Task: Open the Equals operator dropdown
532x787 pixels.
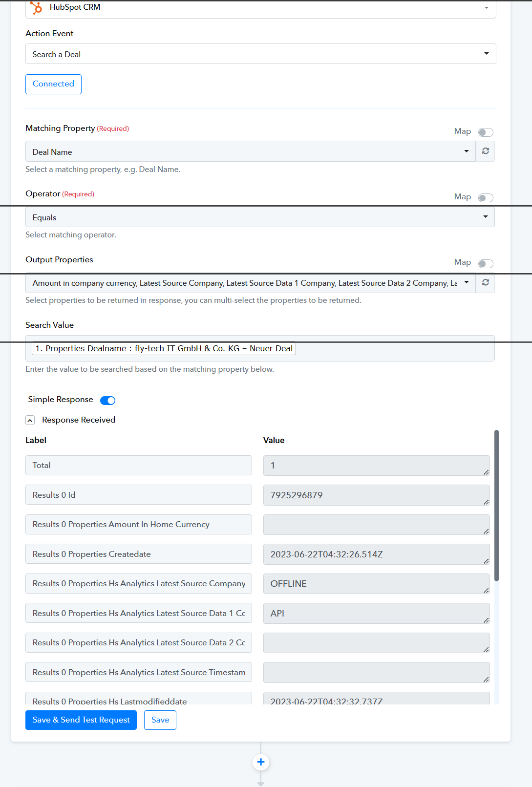Action: 260,217
